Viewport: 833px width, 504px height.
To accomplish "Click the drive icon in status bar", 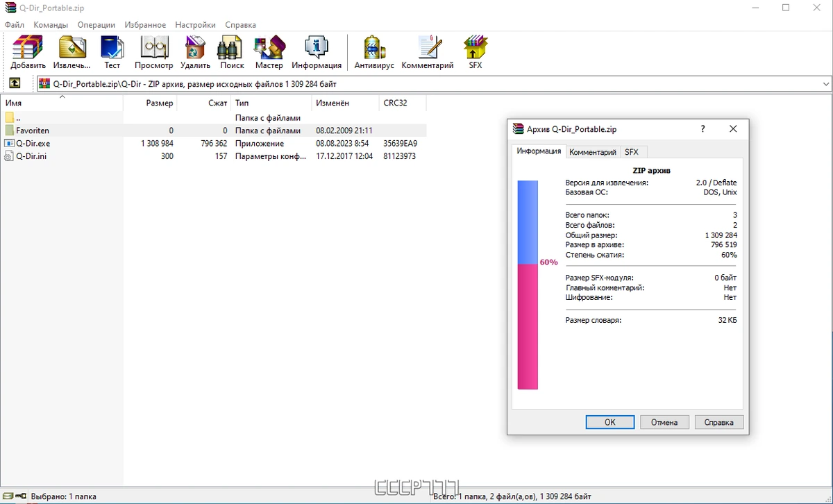I will click(x=9, y=496).
